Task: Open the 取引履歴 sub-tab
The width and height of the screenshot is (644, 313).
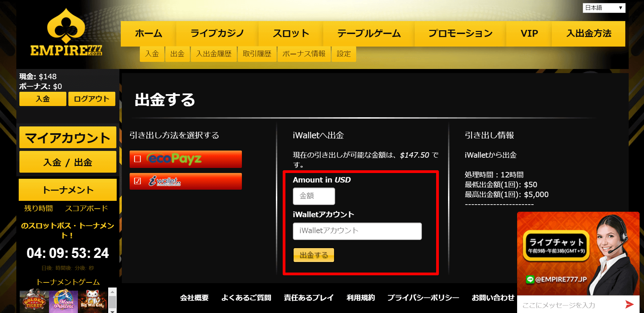Action: (x=257, y=54)
